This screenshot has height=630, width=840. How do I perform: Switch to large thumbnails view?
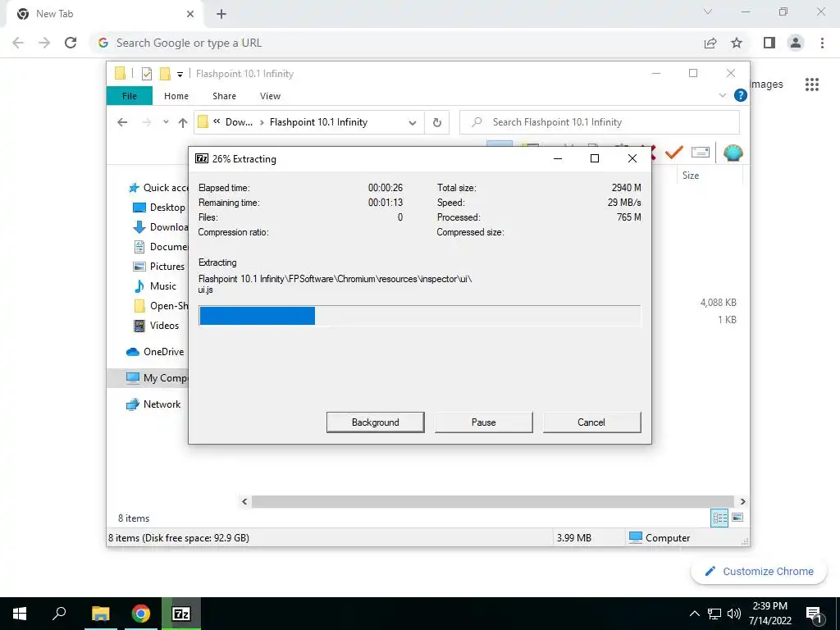tap(737, 518)
